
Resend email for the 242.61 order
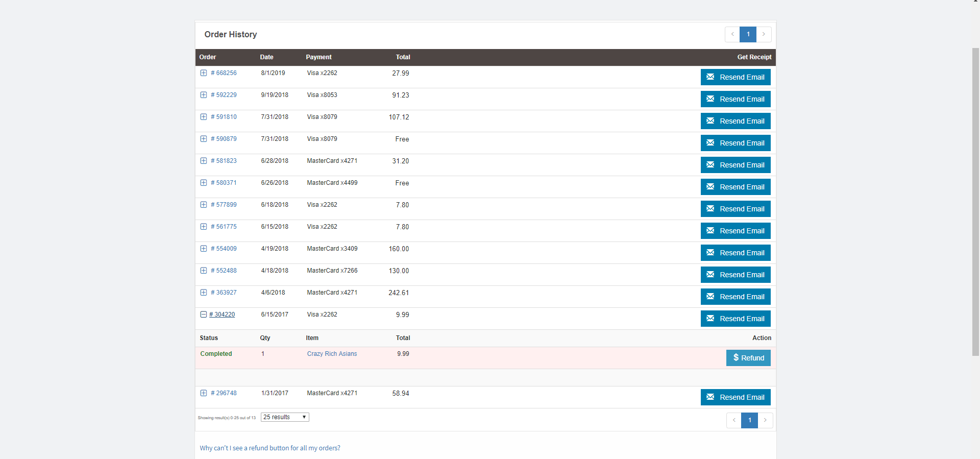pos(736,297)
